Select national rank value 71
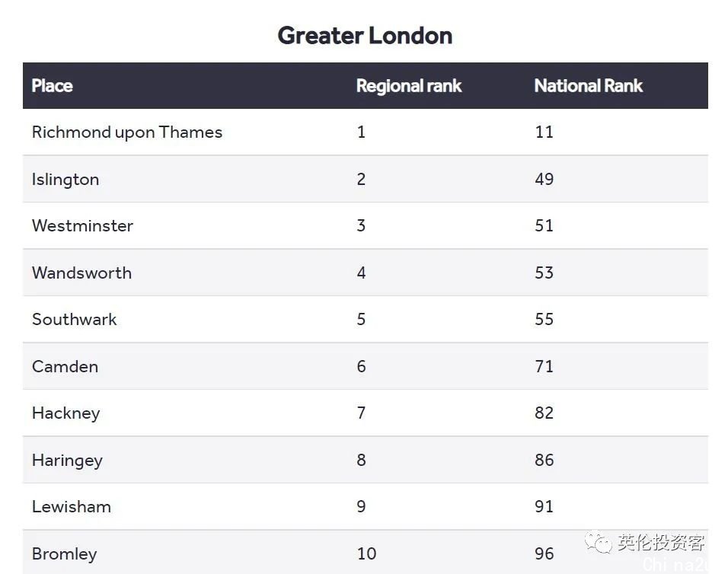This screenshot has width=728, height=574. coord(544,367)
